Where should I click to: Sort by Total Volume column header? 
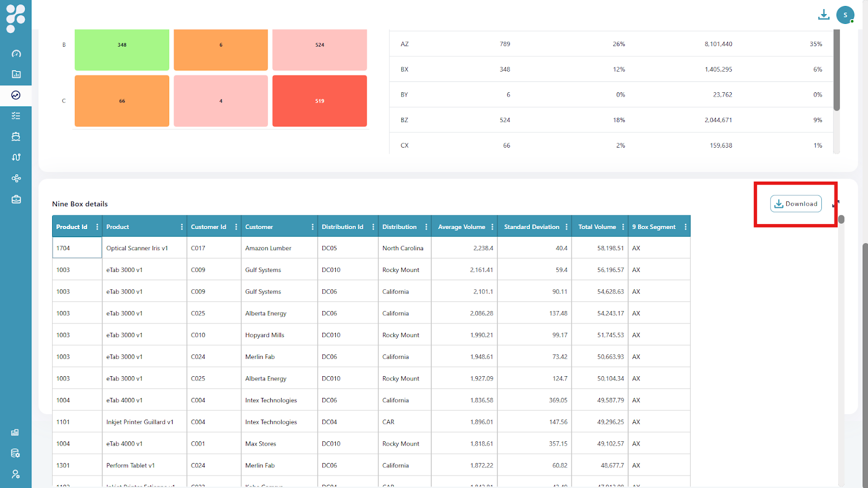point(597,227)
